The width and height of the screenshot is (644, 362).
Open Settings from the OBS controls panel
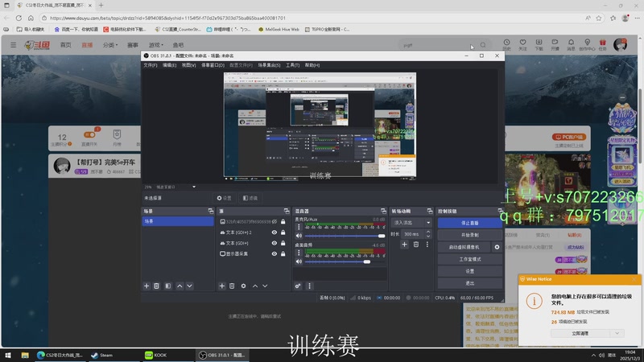tap(469, 271)
